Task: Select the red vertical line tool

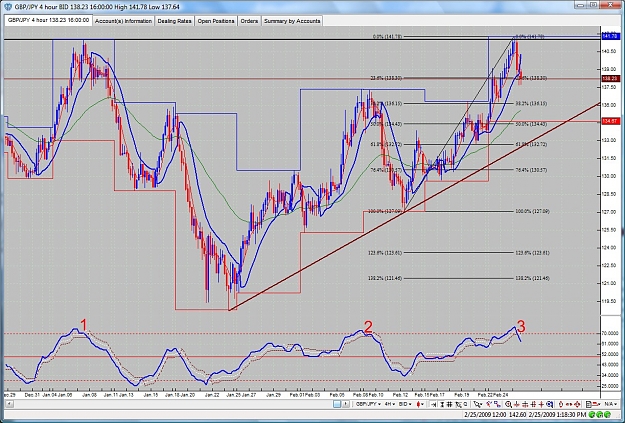Action: pos(517,404)
